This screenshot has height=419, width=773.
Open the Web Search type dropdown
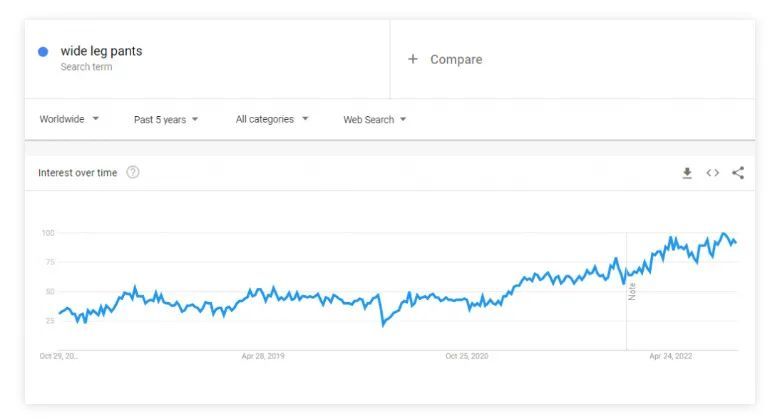[375, 119]
